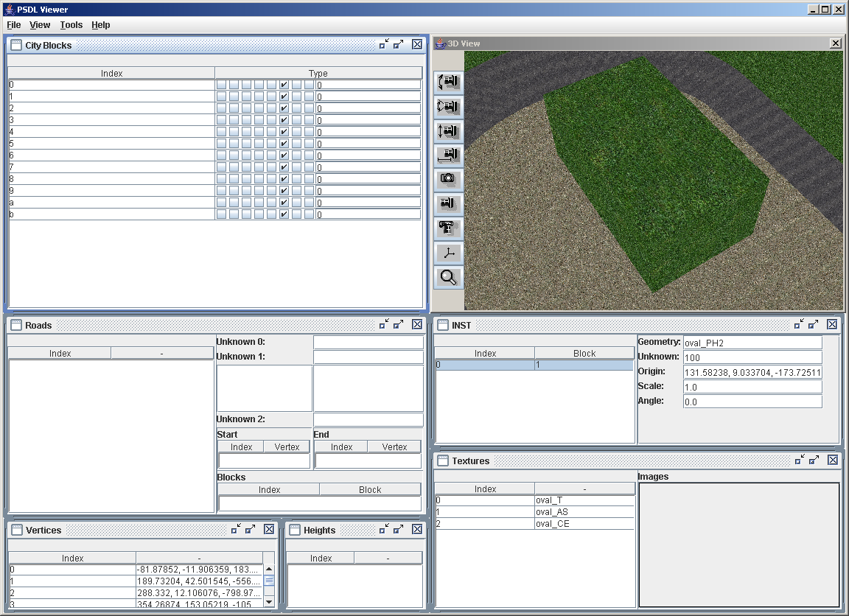Viewport: 849px width, 616px height.
Task: Iconify the INST panel
Action: 799,325
